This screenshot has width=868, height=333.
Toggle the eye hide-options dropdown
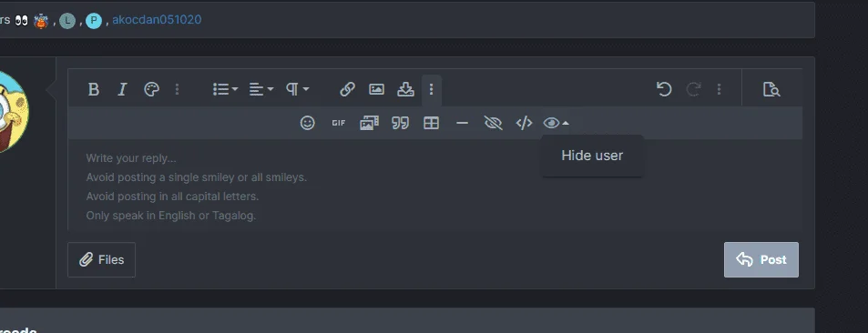click(556, 123)
